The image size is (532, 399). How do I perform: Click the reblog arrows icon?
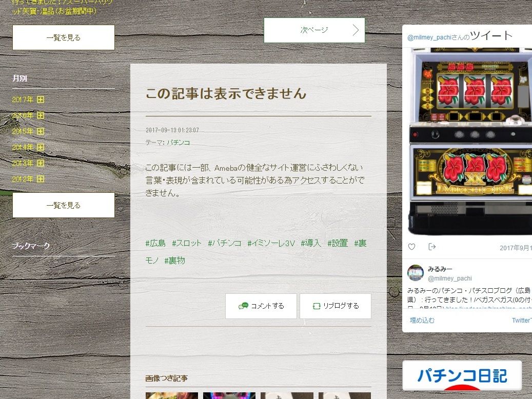coord(316,306)
